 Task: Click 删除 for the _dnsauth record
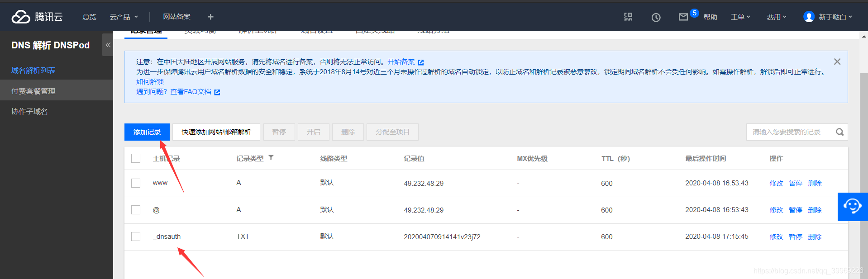[x=815, y=236]
